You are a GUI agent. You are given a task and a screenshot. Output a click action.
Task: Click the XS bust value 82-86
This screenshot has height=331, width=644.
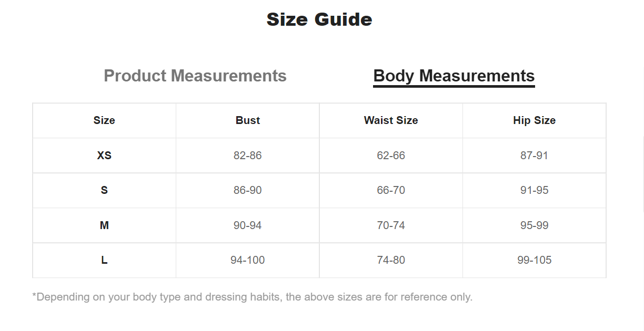pyautogui.click(x=248, y=156)
